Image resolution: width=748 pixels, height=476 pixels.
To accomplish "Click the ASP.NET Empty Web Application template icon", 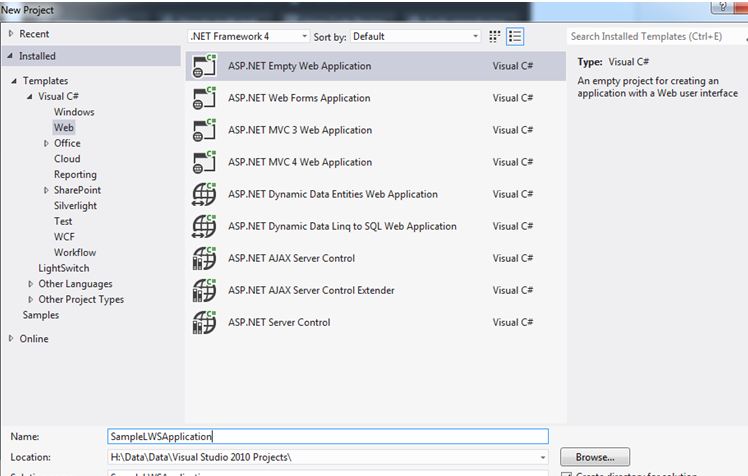I will pyautogui.click(x=204, y=66).
